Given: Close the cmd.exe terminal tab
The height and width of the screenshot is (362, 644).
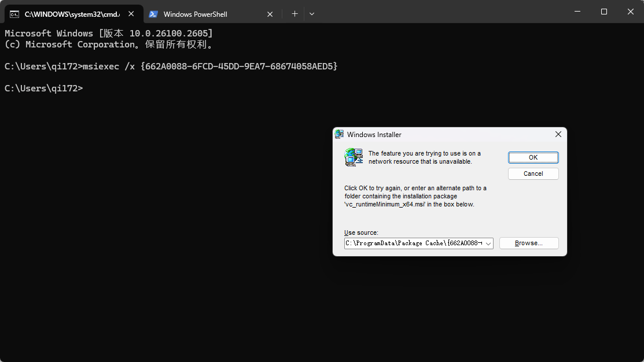Looking at the screenshot, I should [x=131, y=14].
